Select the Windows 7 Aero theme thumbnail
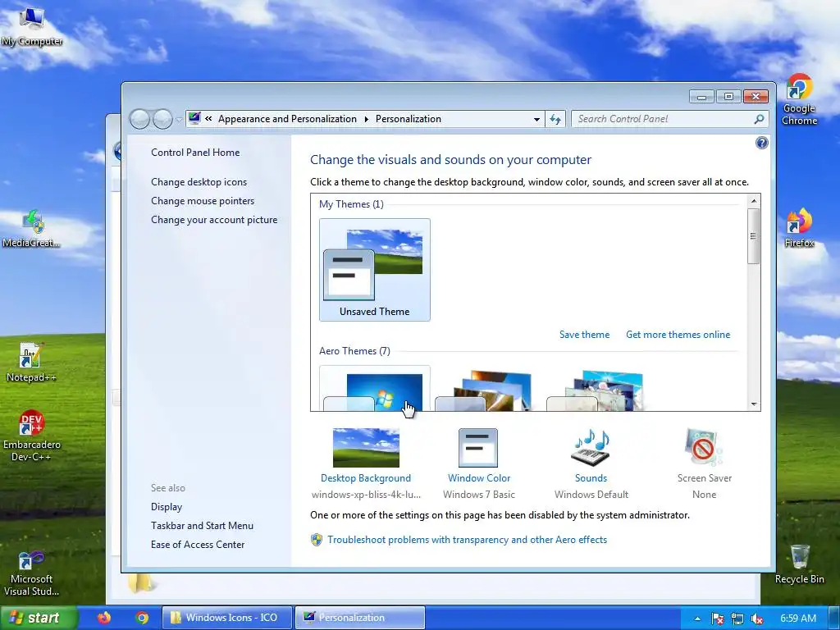840x630 pixels. 374,388
